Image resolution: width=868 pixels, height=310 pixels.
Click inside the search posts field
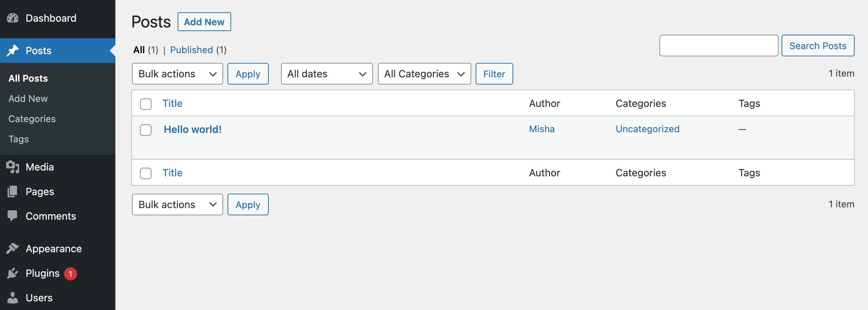[719, 46]
